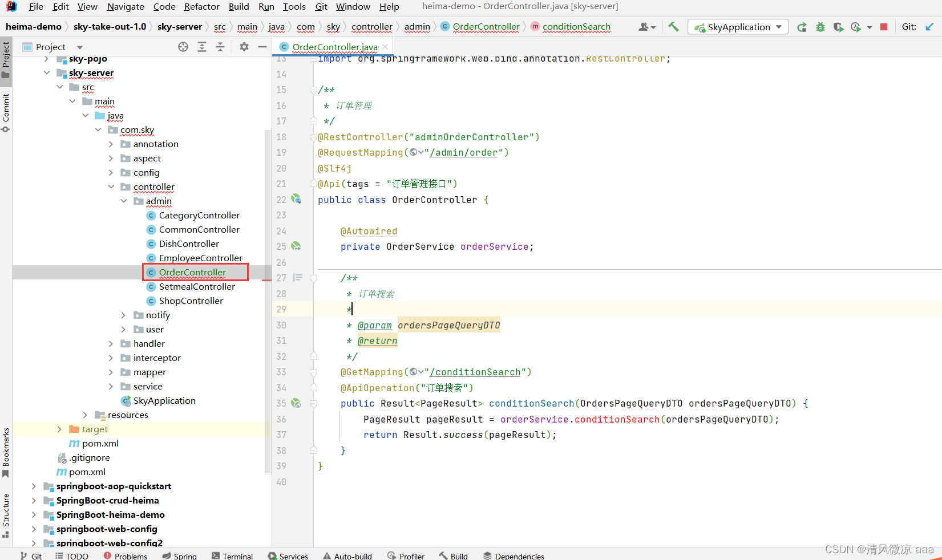Fold the class Javadoc at line 15
The image size is (942, 560).
pyautogui.click(x=313, y=90)
